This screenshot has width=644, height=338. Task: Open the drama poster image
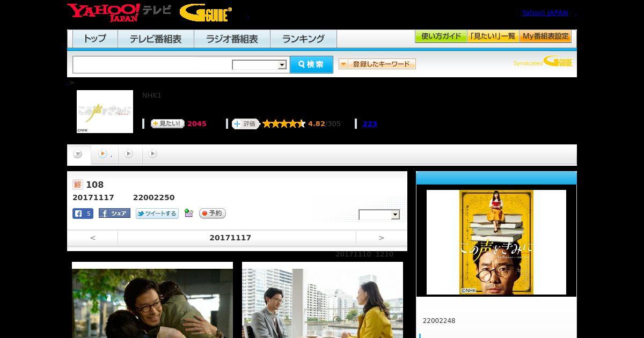(x=496, y=242)
